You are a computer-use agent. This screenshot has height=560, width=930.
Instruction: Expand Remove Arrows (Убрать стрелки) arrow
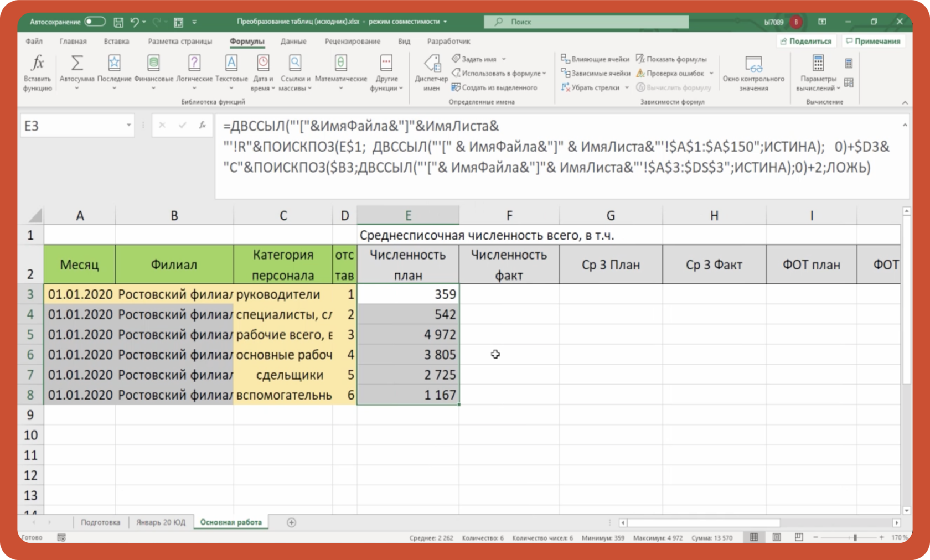(x=627, y=87)
